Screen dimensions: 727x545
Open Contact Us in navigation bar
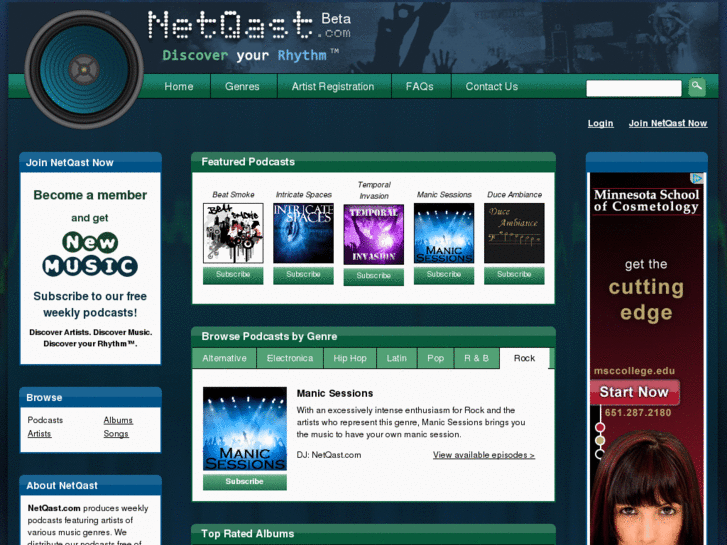(x=491, y=87)
